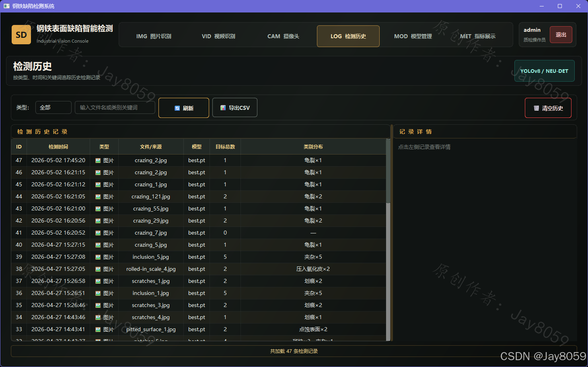The width and height of the screenshot is (588, 367).
Task: Log out with the 退出 button
Action: click(x=561, y=35)
